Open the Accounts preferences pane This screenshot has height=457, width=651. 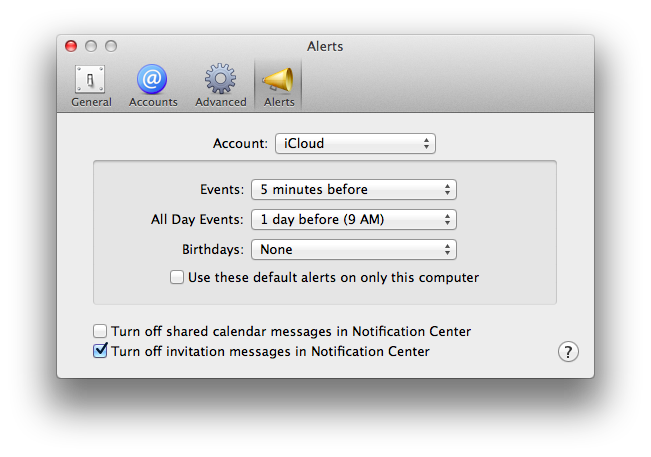click(153, 86)
